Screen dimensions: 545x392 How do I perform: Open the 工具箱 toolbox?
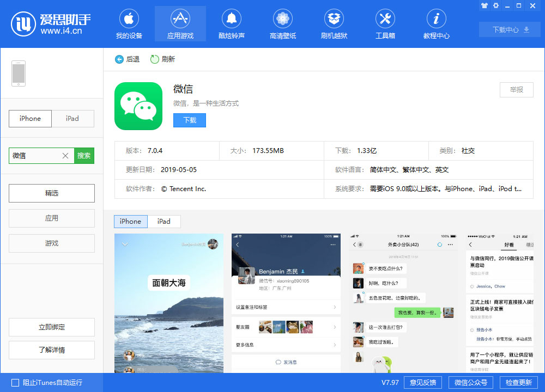[385, 23]
